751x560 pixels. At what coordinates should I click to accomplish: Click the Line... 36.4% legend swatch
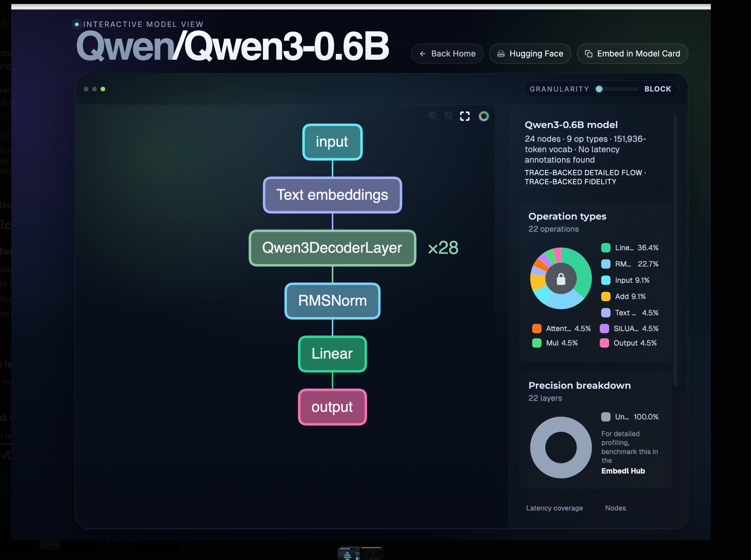[606, 248]
